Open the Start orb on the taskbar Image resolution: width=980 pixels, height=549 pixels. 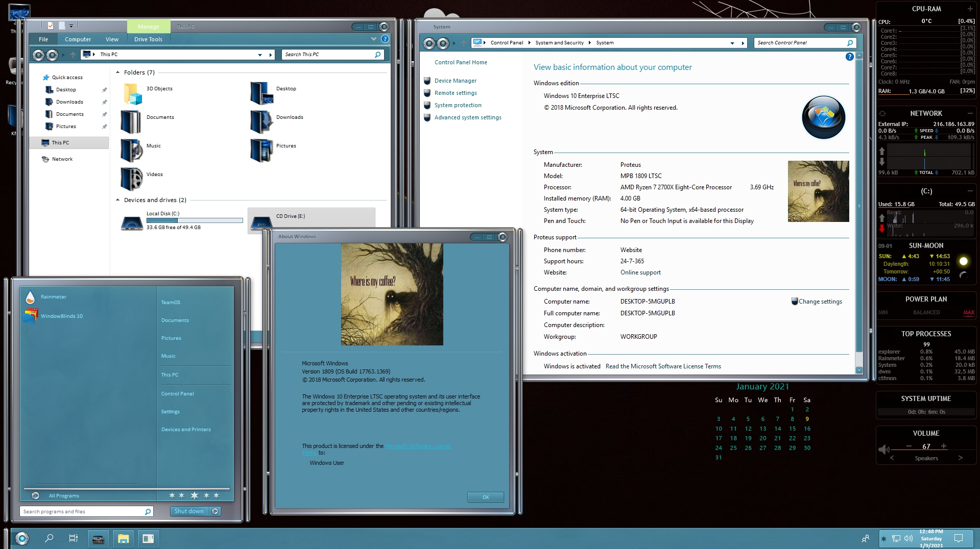21,538
